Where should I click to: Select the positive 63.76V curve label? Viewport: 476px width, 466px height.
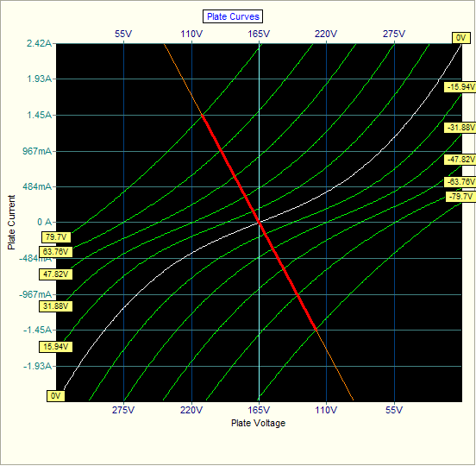click(x=56, y=251)
